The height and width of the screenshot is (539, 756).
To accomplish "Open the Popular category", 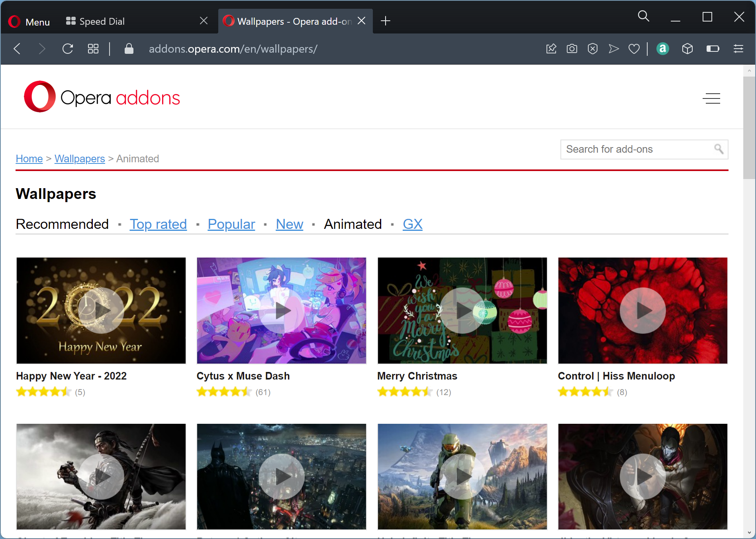I will [x=231, y=224].
